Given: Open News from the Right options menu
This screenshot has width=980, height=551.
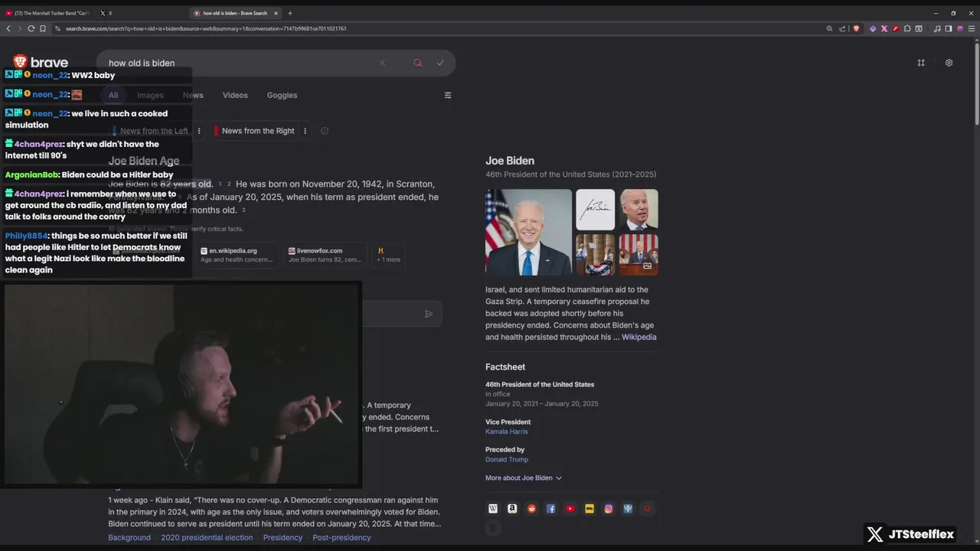Looking at the screenshot, I should point(305,131).
